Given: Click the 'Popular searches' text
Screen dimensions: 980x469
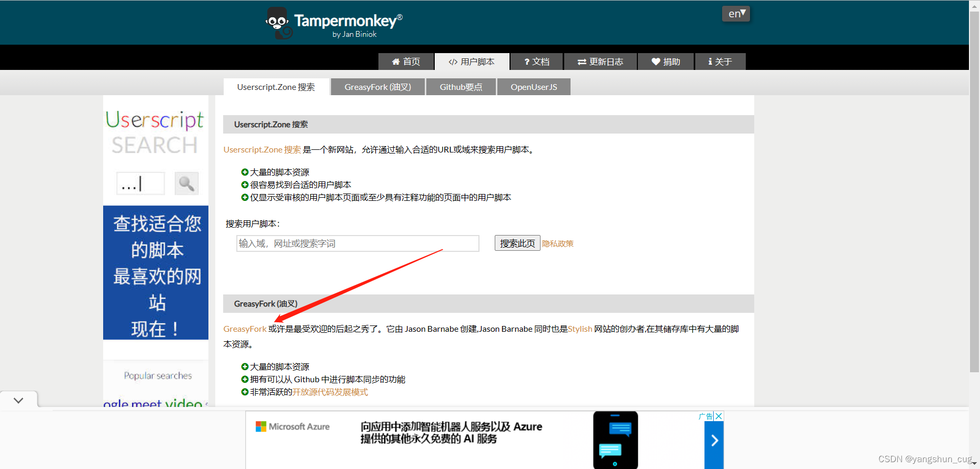Looking at the screenshot, I should click(x=158, y=375).
